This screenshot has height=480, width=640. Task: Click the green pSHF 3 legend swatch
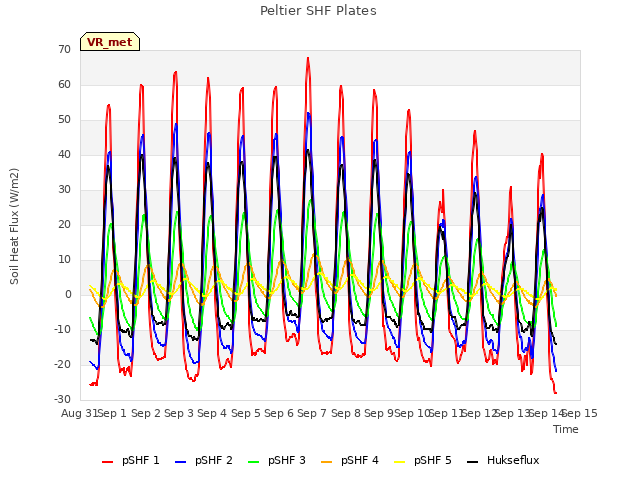coord(253,462)
